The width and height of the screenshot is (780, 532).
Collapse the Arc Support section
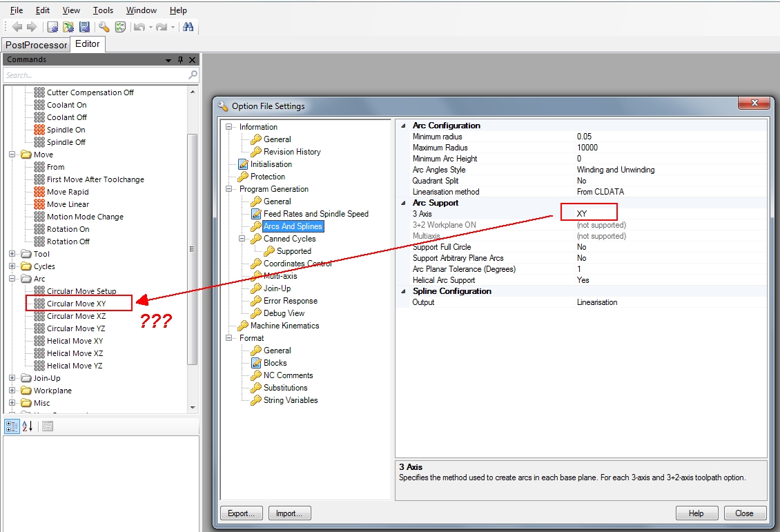(x=403, y=203)
